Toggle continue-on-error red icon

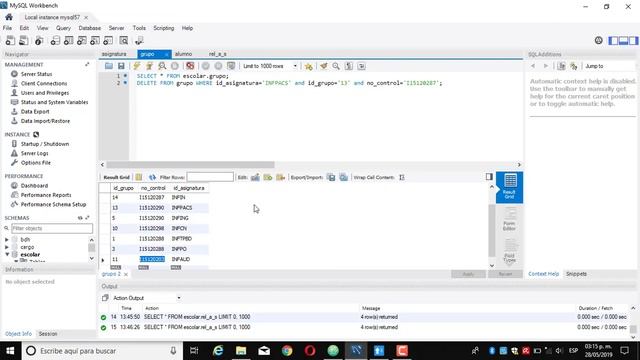[x=190, y=66]
